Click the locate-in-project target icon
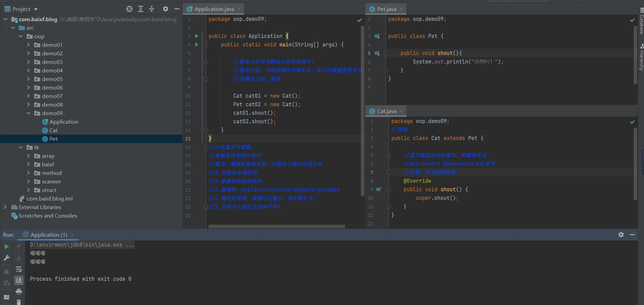Image resolution: width=644 pixels, height=305 pixels. (129, 9)
